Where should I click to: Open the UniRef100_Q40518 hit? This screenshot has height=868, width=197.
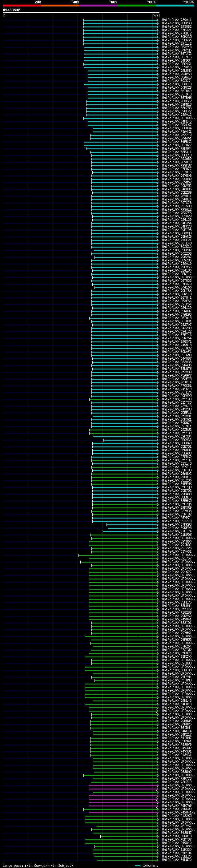point(176,345)
